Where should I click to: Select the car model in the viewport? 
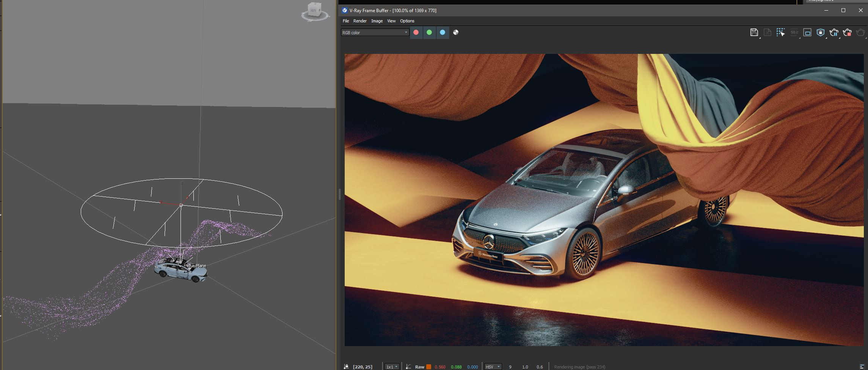click(181, 270)
